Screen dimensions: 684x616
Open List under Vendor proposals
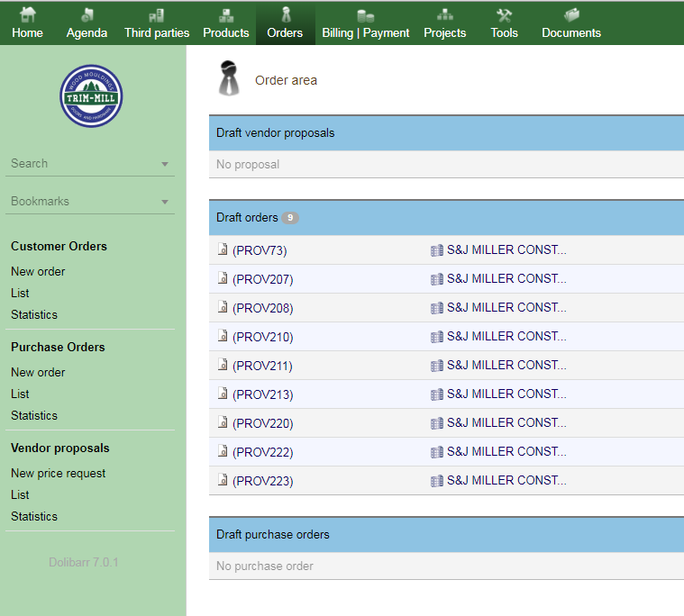[x=20, y=495]
